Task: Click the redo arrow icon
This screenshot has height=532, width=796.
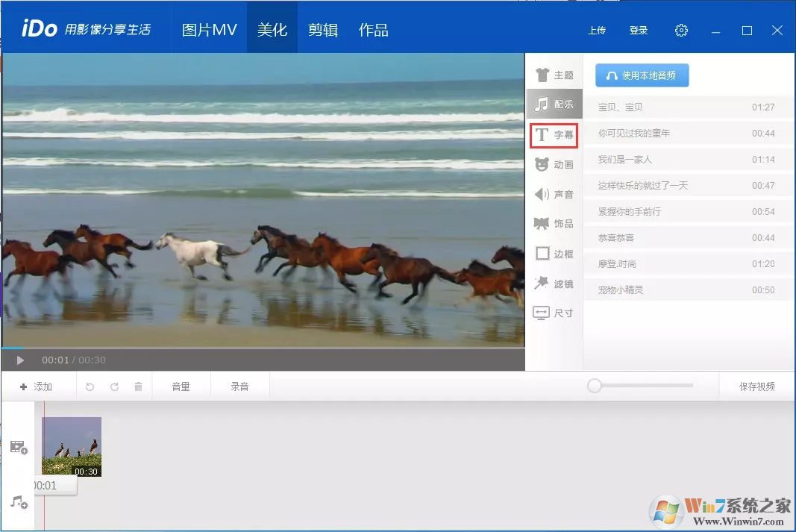Action: pyautogui.click(x=113, y=386)
